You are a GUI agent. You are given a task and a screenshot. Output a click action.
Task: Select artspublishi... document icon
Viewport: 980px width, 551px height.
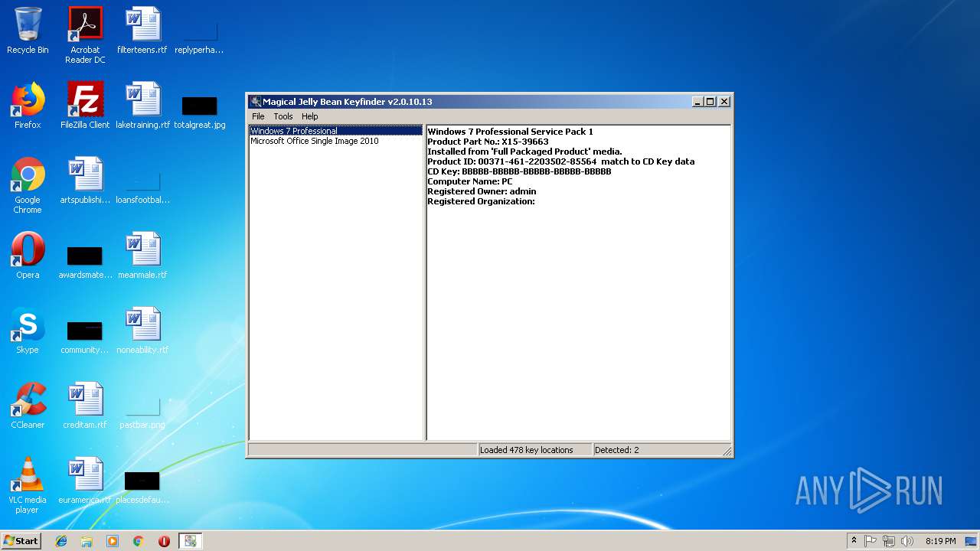pyautogui.click(x=85, y=181)
